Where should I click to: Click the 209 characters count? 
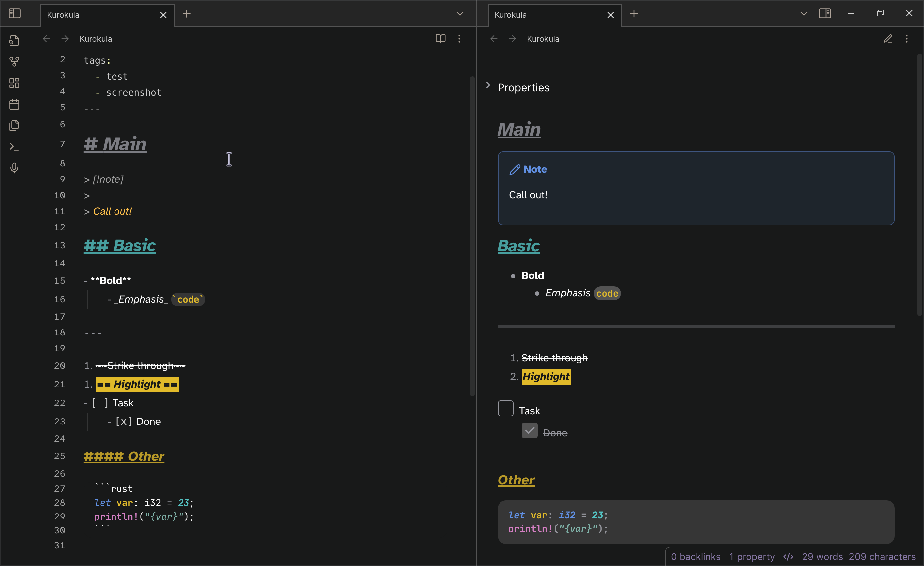point(882,556)
